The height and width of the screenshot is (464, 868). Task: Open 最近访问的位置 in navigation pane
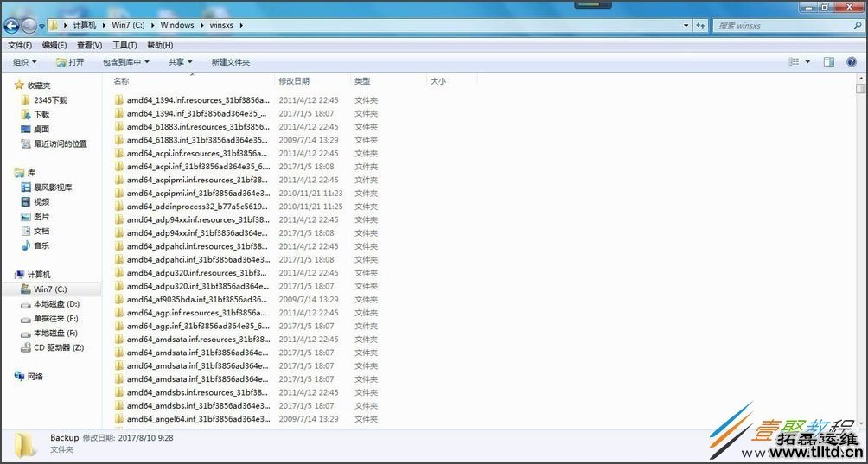(61, 143)
